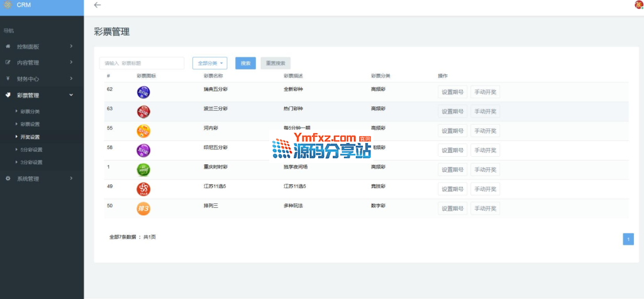This screenshot has height=299, width=644.
Task: Click the back arrow icon in header
Action: [x=97, y=5]
